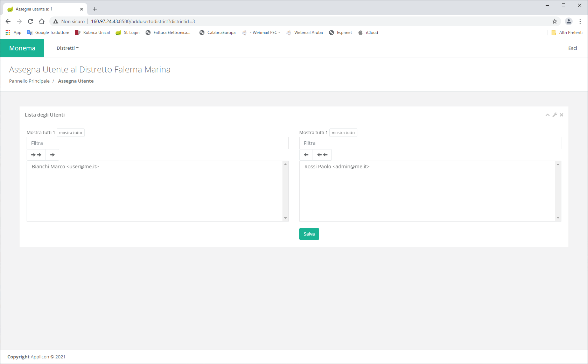
Task: Bookmark this page with the star icon
Action: tap(555, 21)
